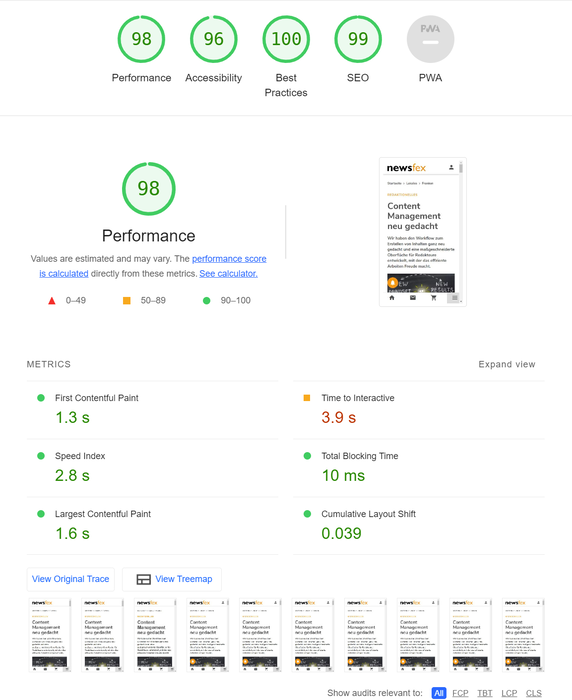
Task: Filter audits relevant to LCP
Action: tap(509, 693)
